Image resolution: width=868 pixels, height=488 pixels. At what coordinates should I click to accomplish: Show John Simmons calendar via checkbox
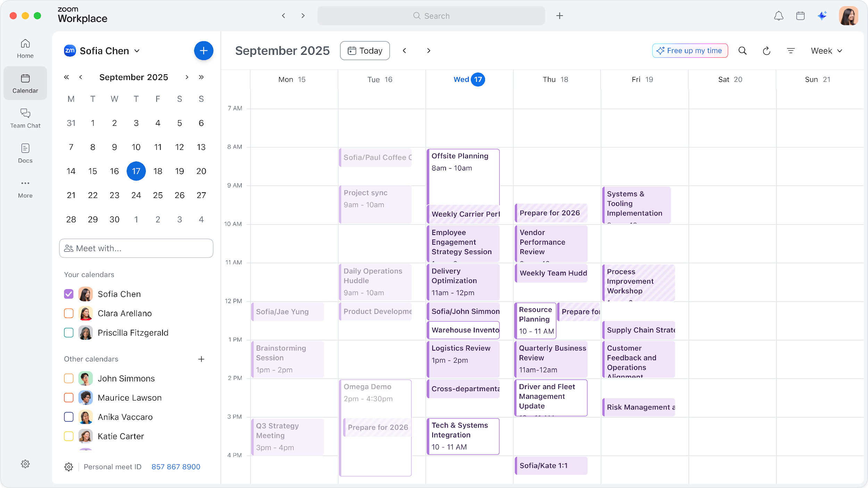(x=69, y=378)
